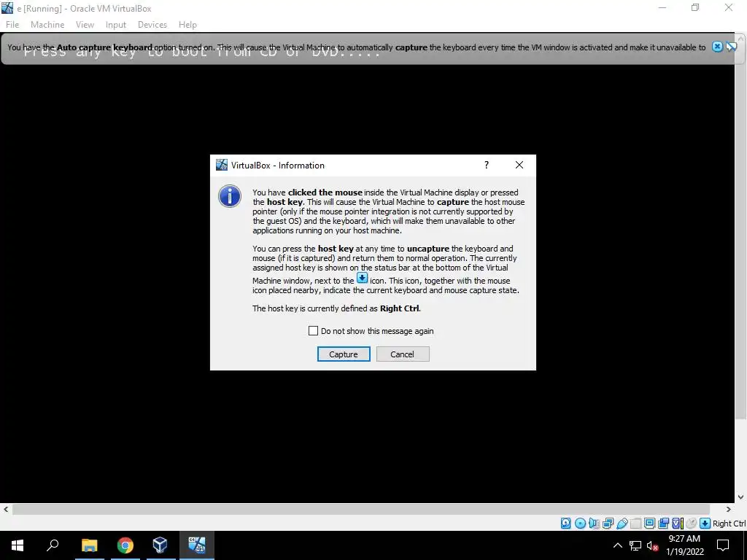Click the network adapters status icon
Screen dimensions: 747x560
pos(608,524)
